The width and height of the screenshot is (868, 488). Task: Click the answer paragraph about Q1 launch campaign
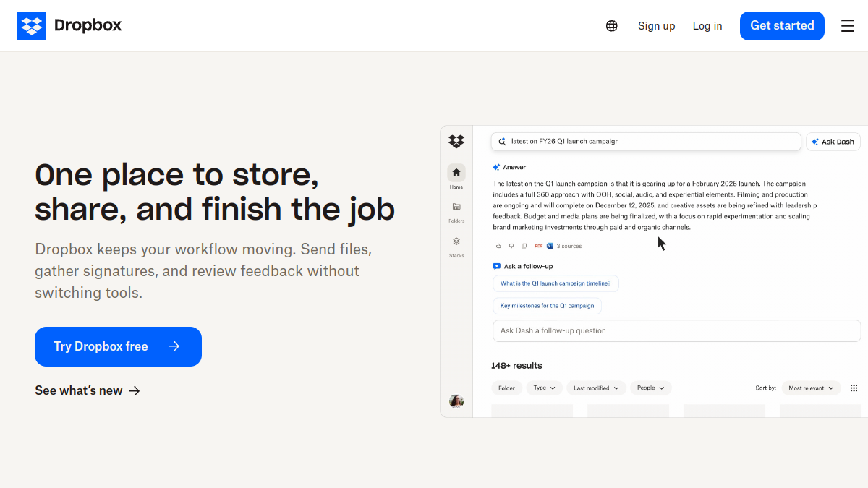tap(655, 205)
